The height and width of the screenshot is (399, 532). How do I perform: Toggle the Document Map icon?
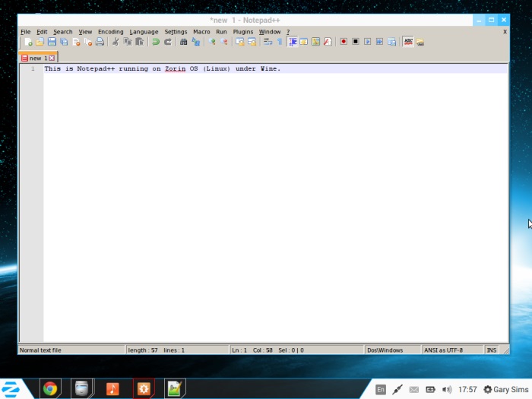pyautogui.click(x=315, y=42)
